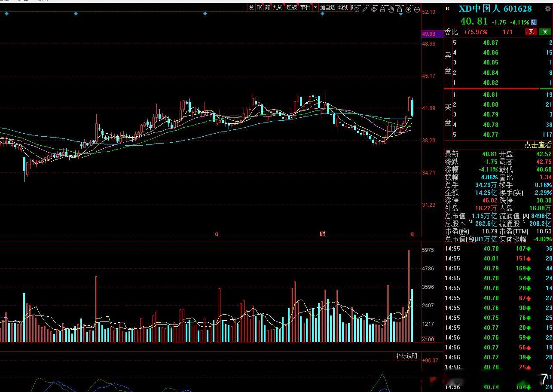The width and height of the screenshot is (553, 392).
Task: Click the 总手 volume value 34.29万
Action: [x=486, y=185]
